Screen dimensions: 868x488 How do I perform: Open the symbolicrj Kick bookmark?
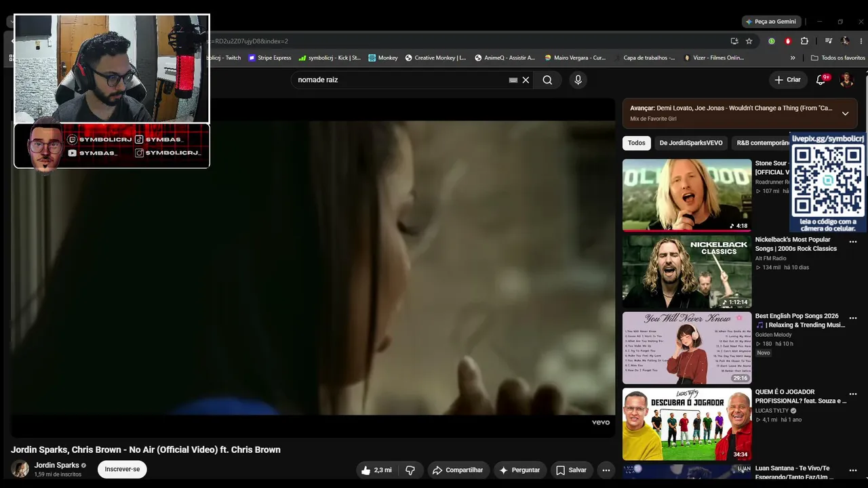point(330,58)
